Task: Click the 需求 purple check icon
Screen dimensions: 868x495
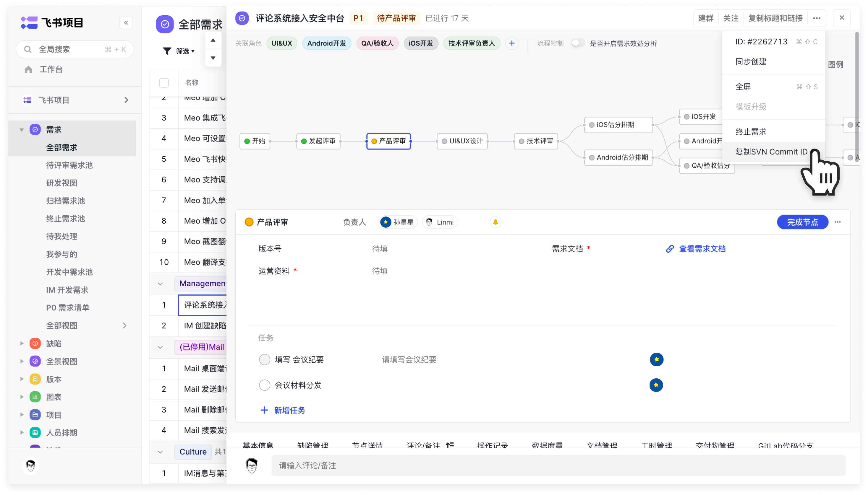Action: [x=35, y=130]
